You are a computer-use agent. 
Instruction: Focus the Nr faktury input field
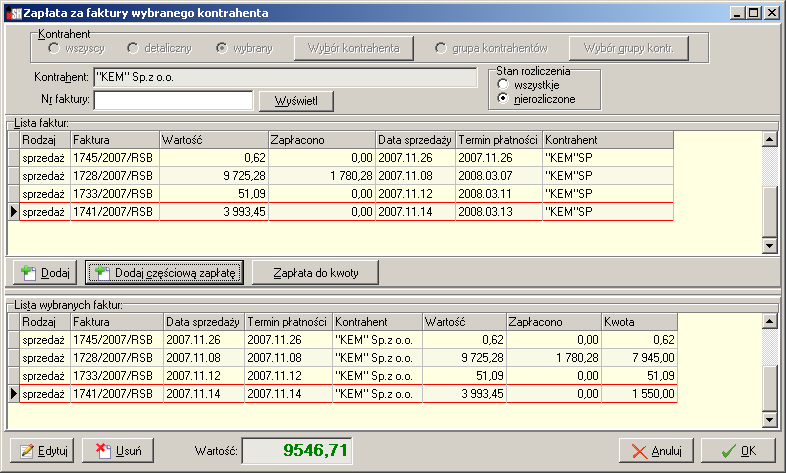173,100
